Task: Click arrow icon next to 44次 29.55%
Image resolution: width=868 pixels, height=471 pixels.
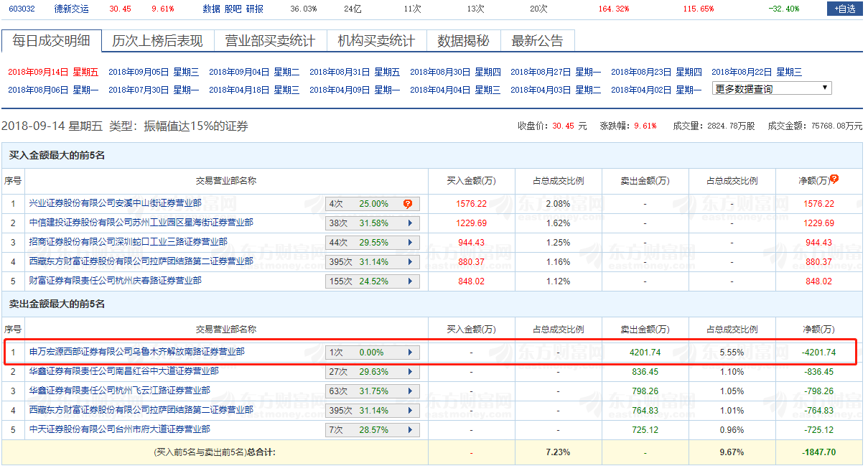Action: pos(410,243)
